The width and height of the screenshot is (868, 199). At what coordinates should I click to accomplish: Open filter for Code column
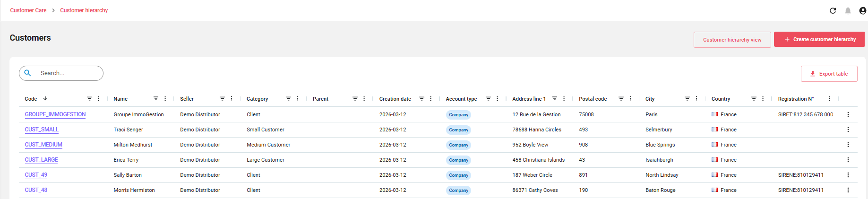point(89,98)
